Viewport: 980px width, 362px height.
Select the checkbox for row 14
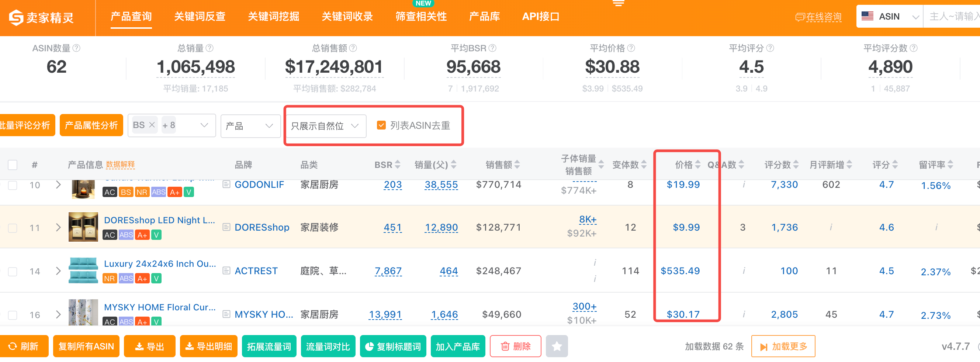(13, 271)
